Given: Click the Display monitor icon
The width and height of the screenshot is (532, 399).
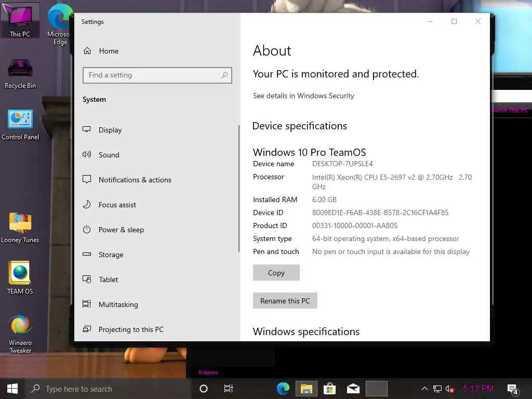Looking at the screenshot, I should click(87, 129).
